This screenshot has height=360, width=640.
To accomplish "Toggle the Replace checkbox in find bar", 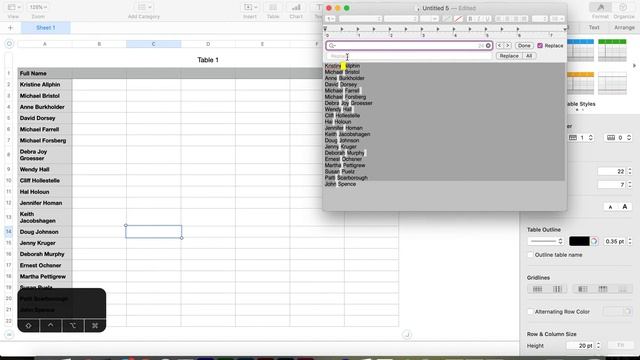I will 540,46.
